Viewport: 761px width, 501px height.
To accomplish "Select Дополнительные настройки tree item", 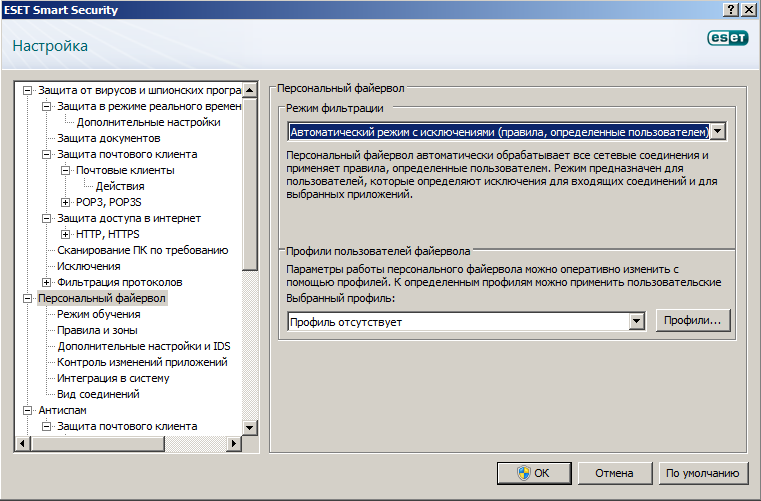I will (x=149, y=122).
